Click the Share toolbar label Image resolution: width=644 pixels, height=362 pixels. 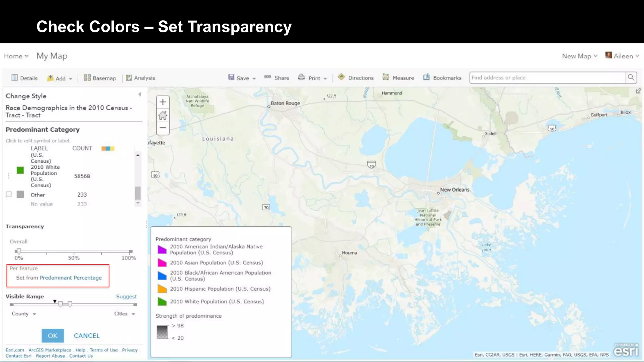pyautogui.click(x=282, y=78)
